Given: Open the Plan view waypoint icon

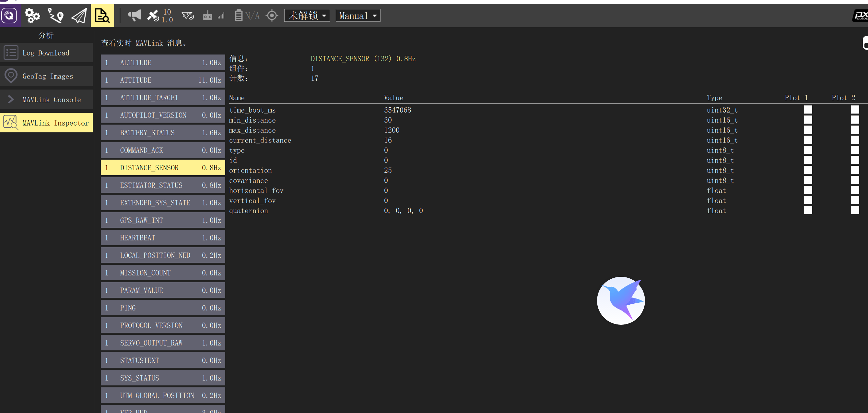Looking at the screenshot, I should tap(55, 16).
